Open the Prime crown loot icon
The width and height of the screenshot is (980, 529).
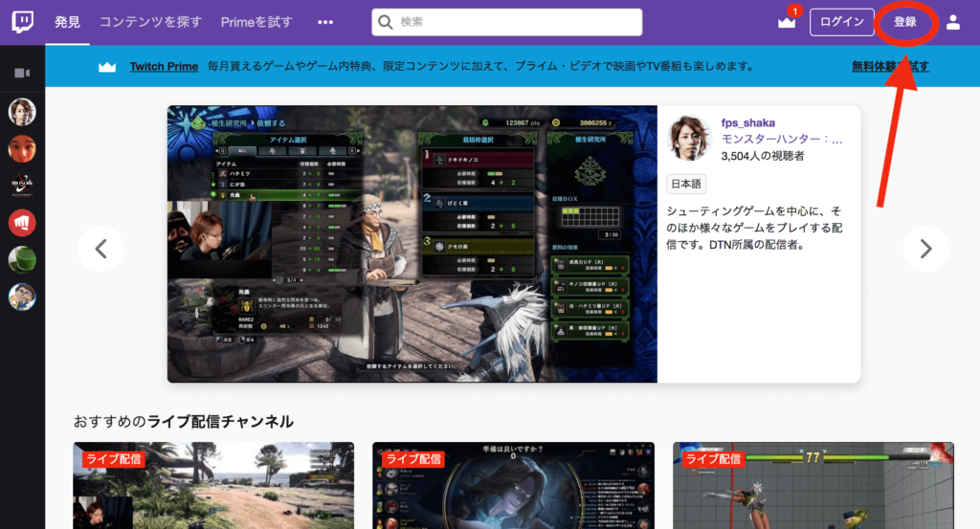click(787, 22)
